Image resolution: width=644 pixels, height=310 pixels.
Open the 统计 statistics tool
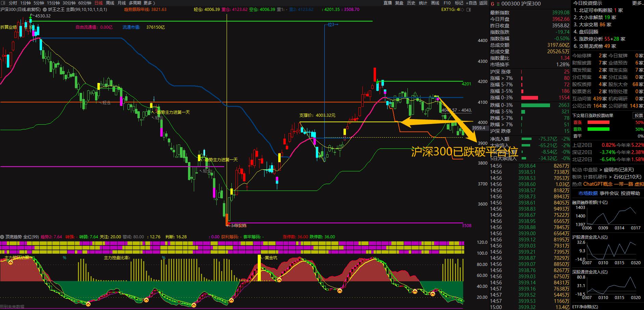tap(423, 3)
